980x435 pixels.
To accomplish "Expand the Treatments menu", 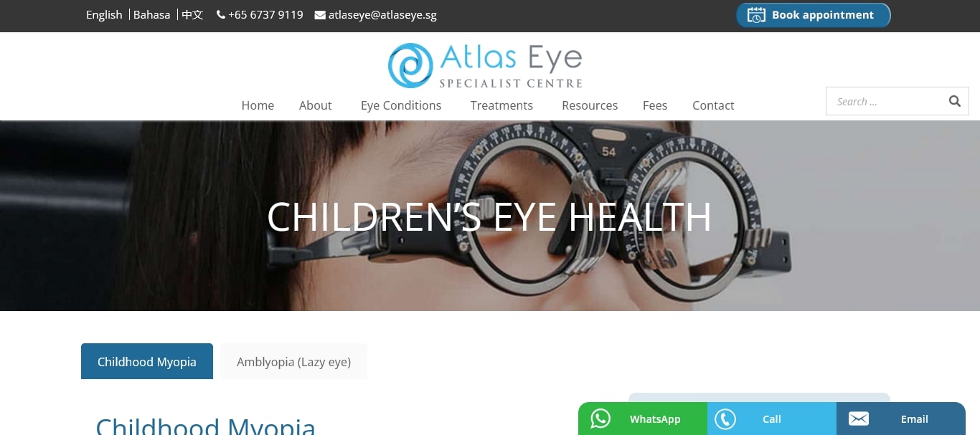I will (x=501, y=105).
